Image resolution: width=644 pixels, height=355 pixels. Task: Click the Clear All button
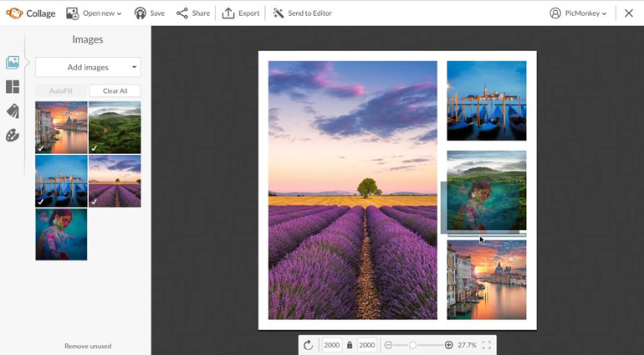coord(115,91)
